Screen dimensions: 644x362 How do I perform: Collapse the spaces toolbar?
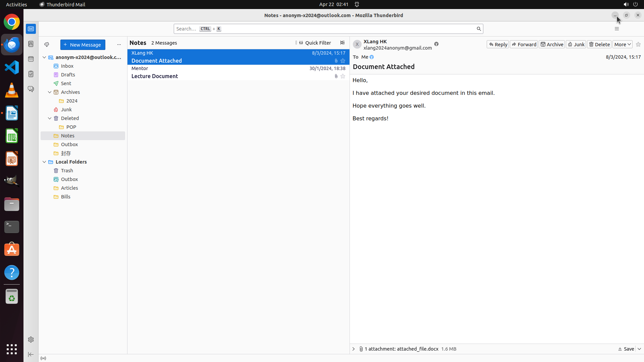(31, 354)
